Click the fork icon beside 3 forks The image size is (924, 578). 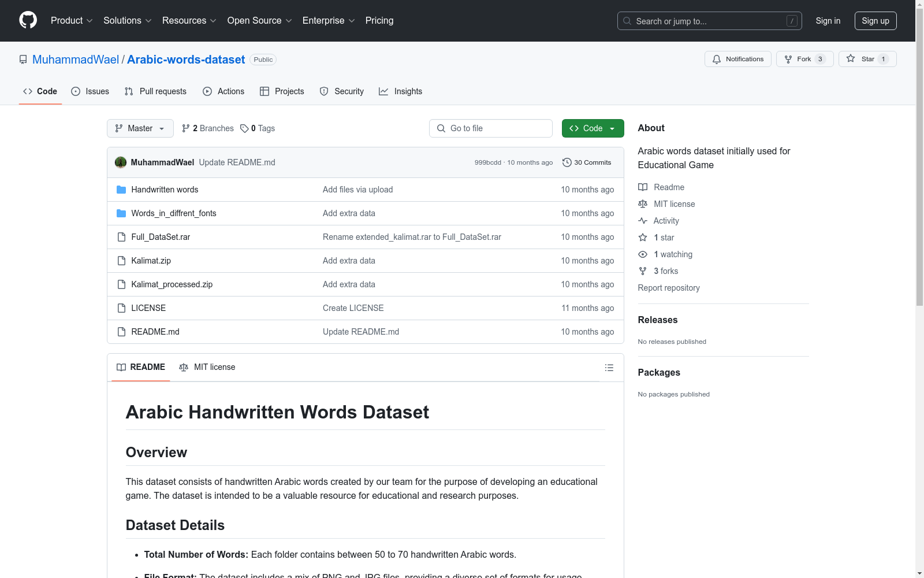[643, 271]
